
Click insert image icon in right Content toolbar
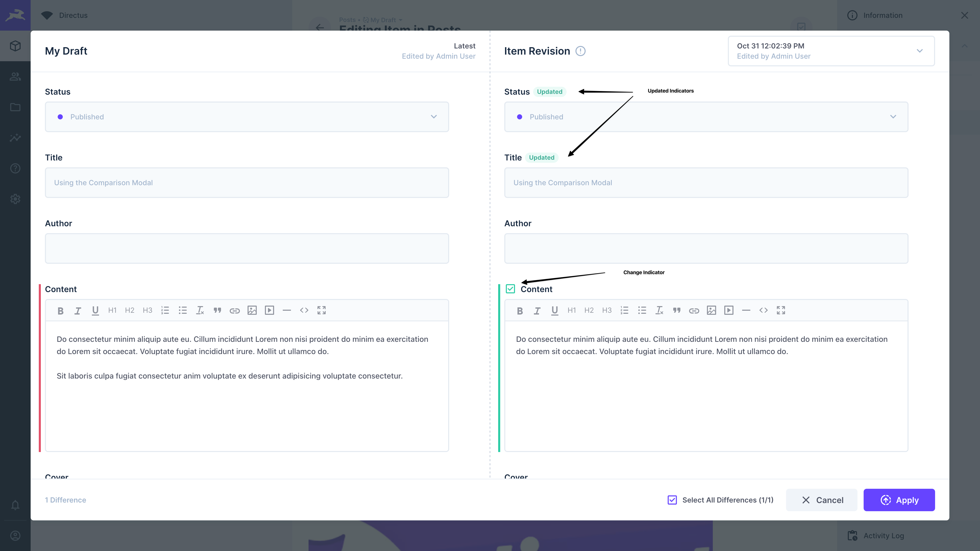coord(712,311)
